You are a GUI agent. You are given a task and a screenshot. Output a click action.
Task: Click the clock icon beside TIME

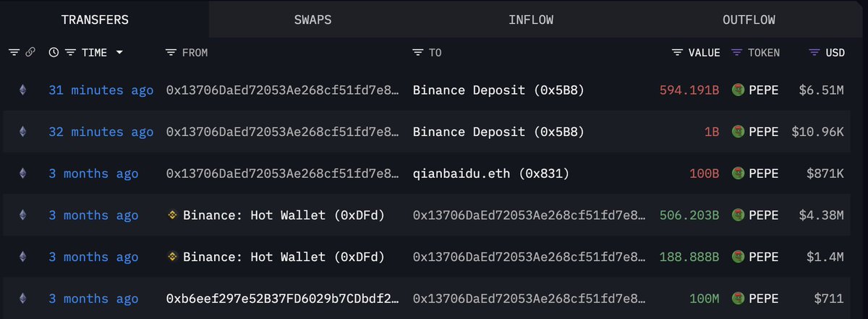tap(54, 53)
